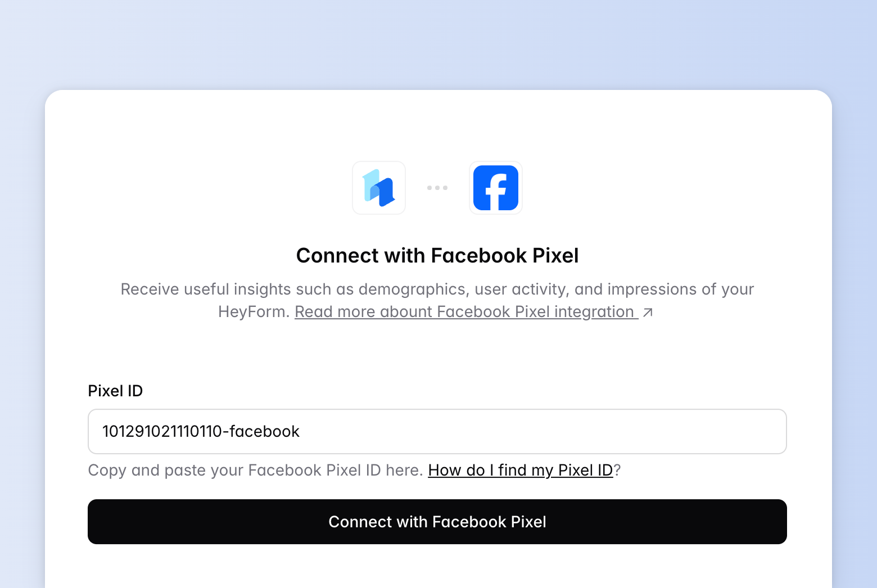The width and height of the screenshot is (877, 588).
Task: Click the word HeyForm in the description
Action: coord(253,312)
